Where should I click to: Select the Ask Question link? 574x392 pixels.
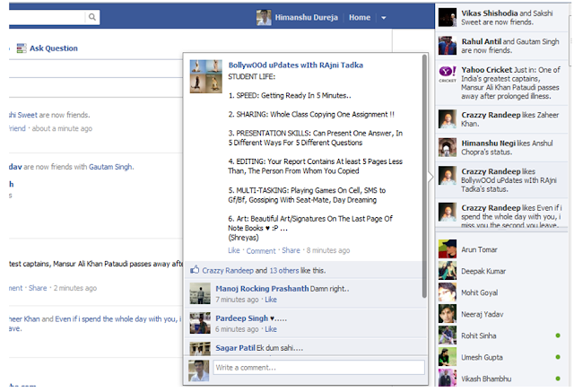coord(54,48)
